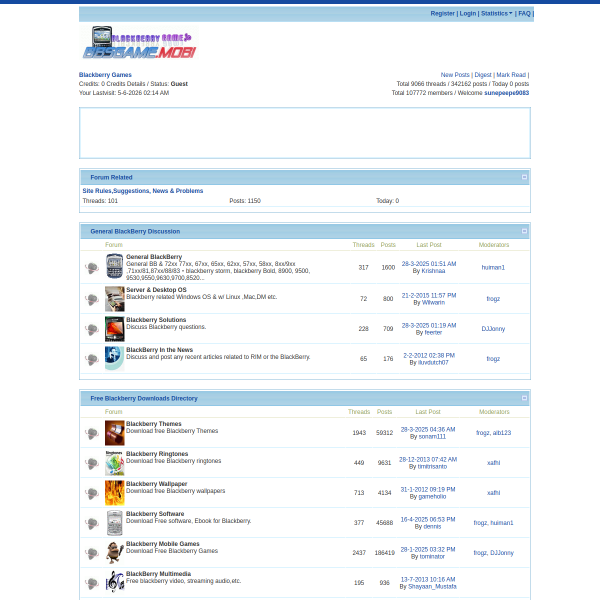600x600 pixels.
Task: Open the Blackberry Software phone thumbnail
Action: tap(114, 523)
